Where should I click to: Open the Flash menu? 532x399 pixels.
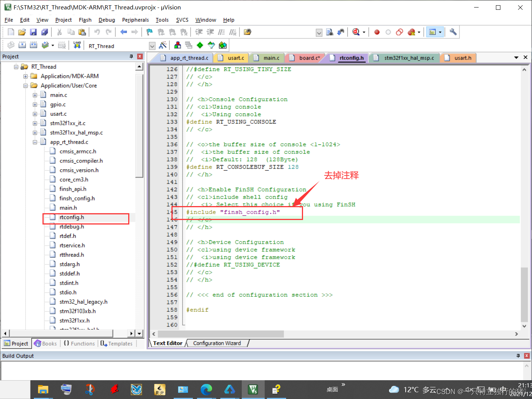pyautogui.click(x=85, y=20)
